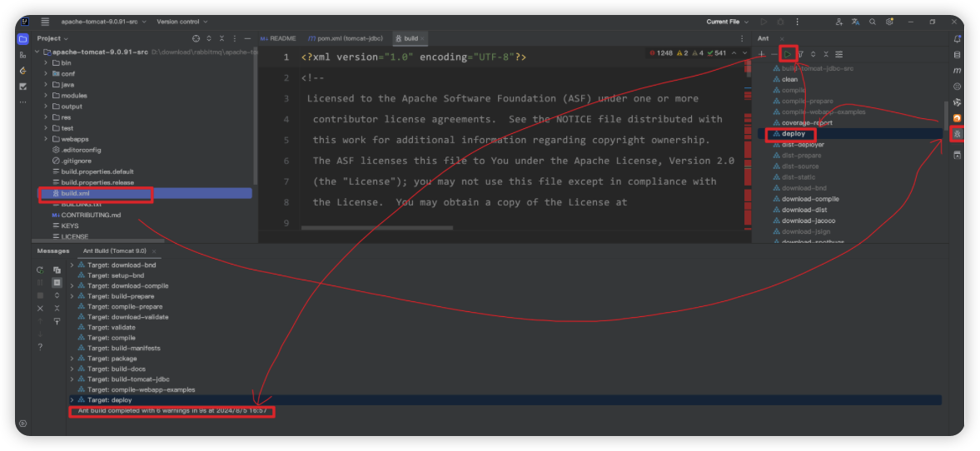The image size is (980, 451).
Task: Switch to the README editor tab
Action: tap(279, 39)
